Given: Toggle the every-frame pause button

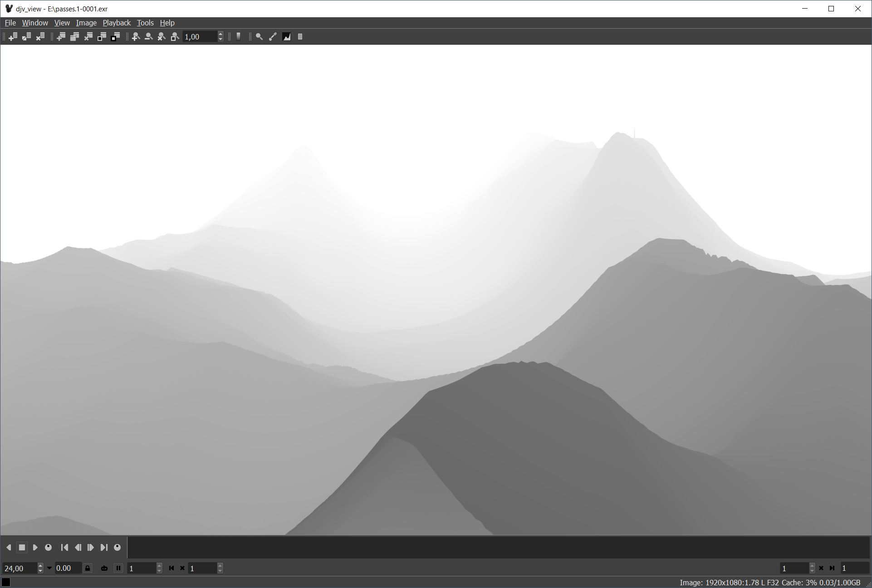Looking at the screenshot, I should tap(118, 568).
